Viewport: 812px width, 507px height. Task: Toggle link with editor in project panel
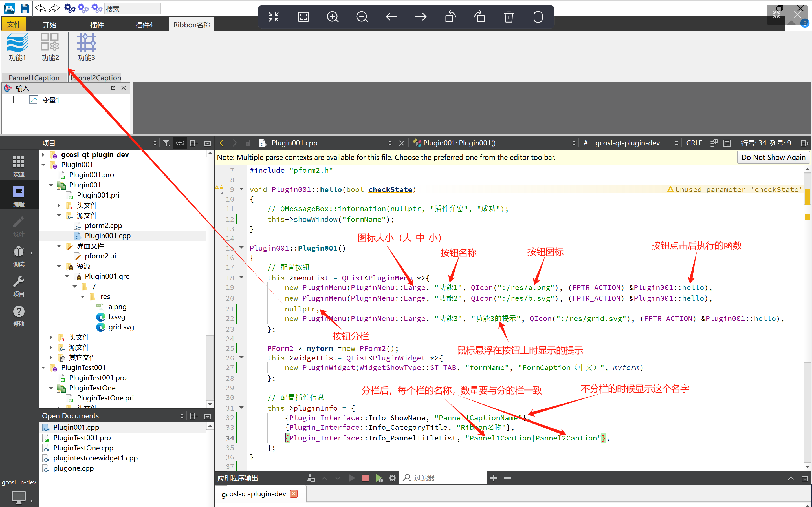(180, 143)
